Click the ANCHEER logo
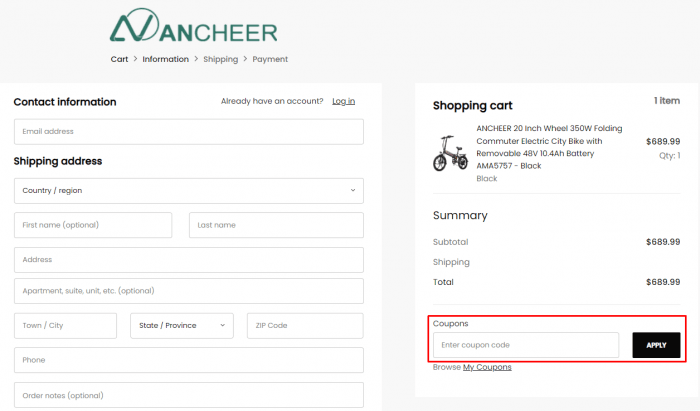Viewport: 700px width, 411px height. (x=194, y=26)
